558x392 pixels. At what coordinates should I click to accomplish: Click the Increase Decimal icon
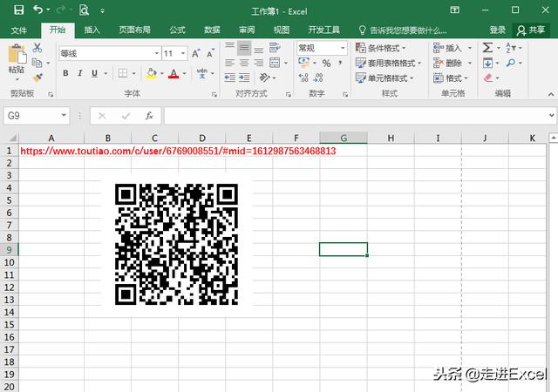click(303, 78)
